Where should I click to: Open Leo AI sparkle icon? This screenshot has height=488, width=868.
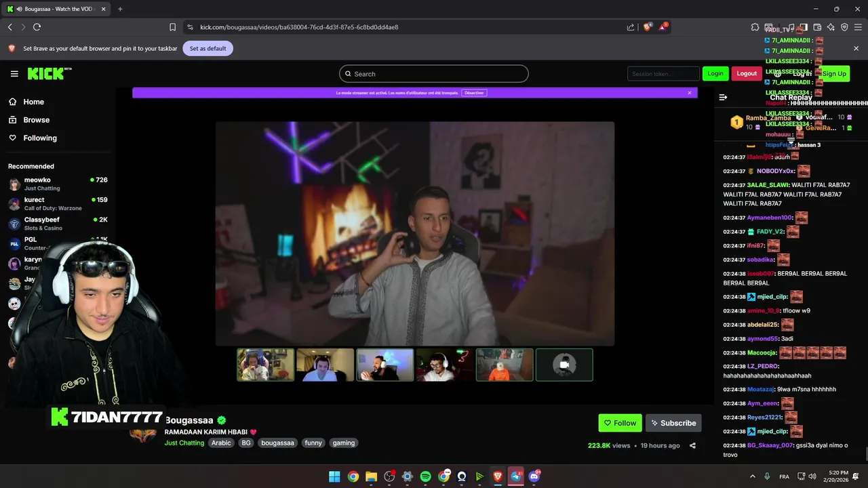pyautogui.click(x=831, y=27)
